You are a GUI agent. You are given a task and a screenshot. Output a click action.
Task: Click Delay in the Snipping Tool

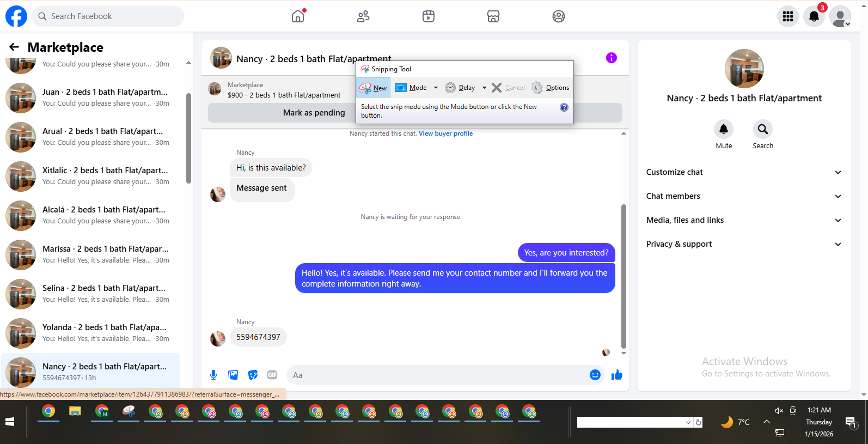click(461, 88)
